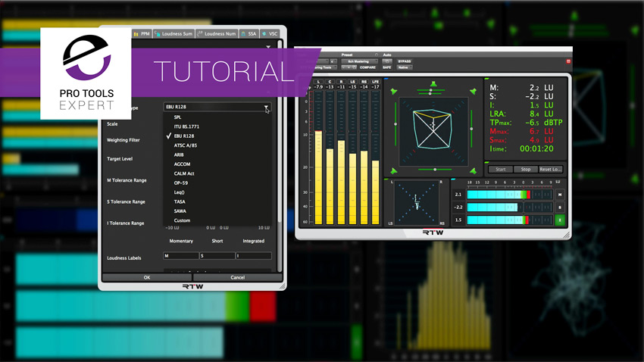The height and width of the screenshot is (362, 644).
Task: Edit the Integrated loudness label field
Action: coord(253,256)
